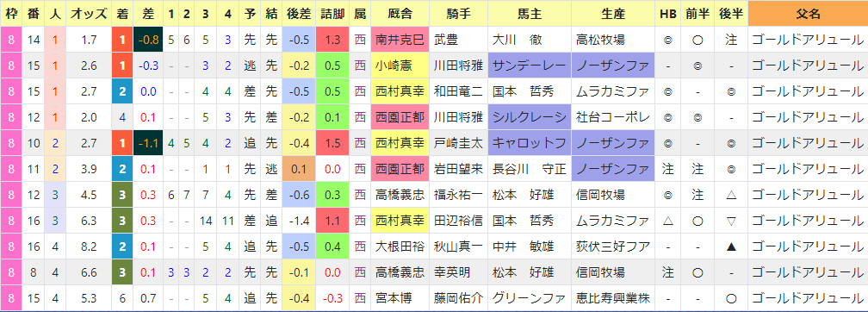Image resolution: width=868 pixels, height=312 pixels.
Task: Click jockey 藤岡佑介 in last row
Action: [459, 298]
